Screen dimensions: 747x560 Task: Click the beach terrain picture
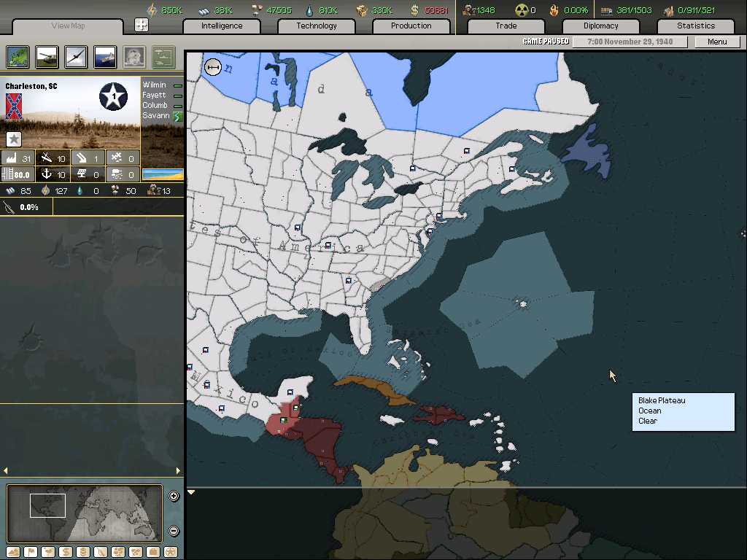pyautogui.click(x=163, y=174)
